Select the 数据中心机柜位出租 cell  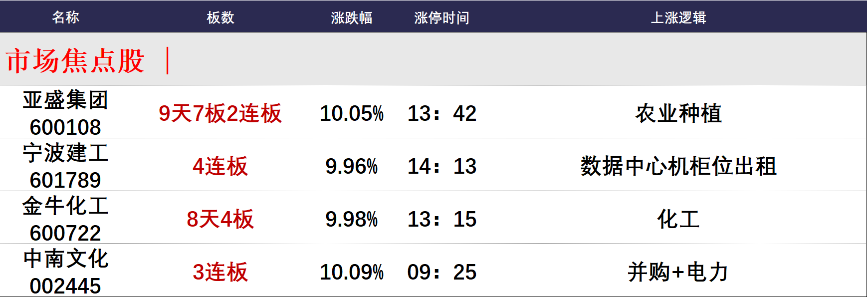click(x=678, y=166)
